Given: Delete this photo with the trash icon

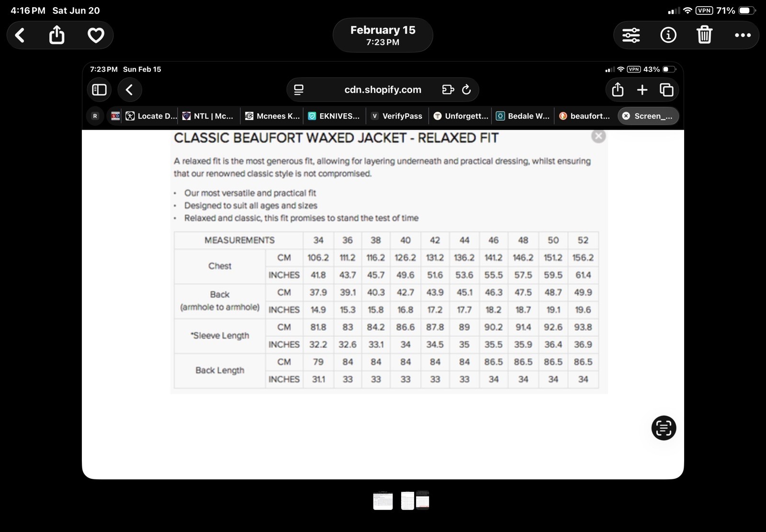Looking at the screenshot, I should [x=704, y=34].
